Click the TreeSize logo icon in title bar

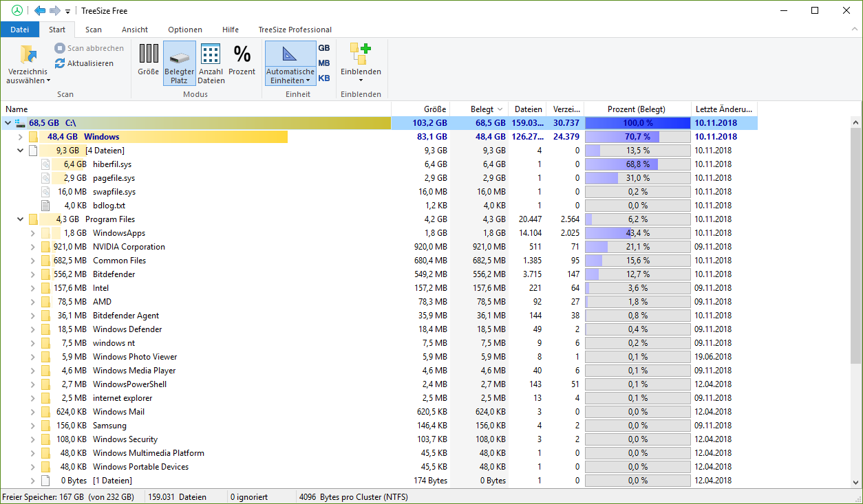pyautogui.click(x=17, y=10)
